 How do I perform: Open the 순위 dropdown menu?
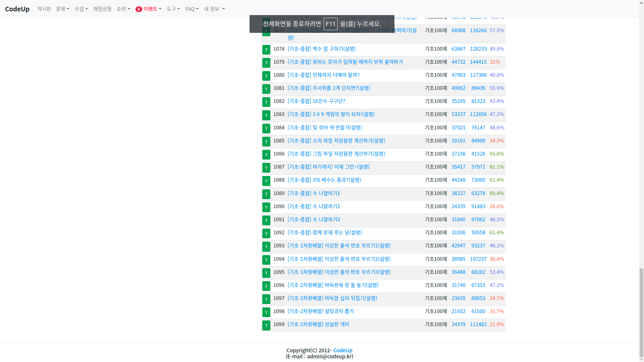coord(123,9)
